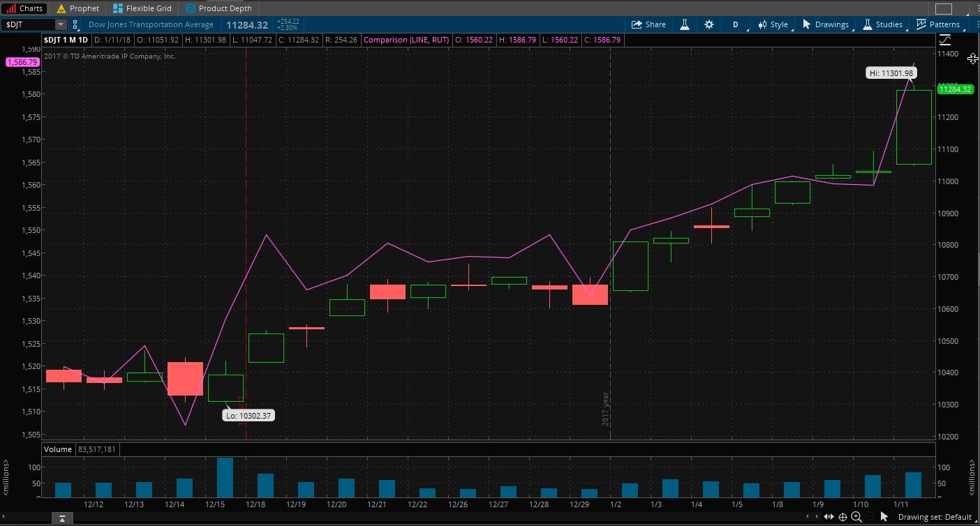Click the Lo: 10302.37 bubble
Screen dimensions: 980x526
247,415
